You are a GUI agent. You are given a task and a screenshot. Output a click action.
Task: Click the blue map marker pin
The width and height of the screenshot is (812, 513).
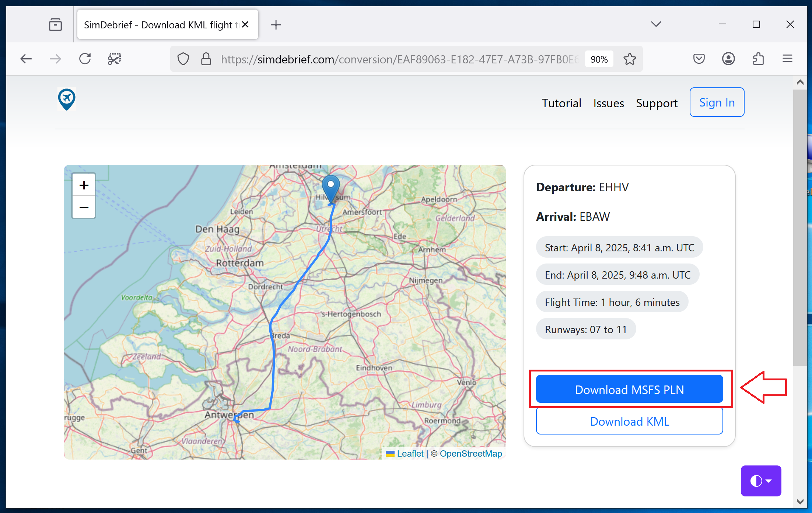pyautogui.click(x=331, y=189)
